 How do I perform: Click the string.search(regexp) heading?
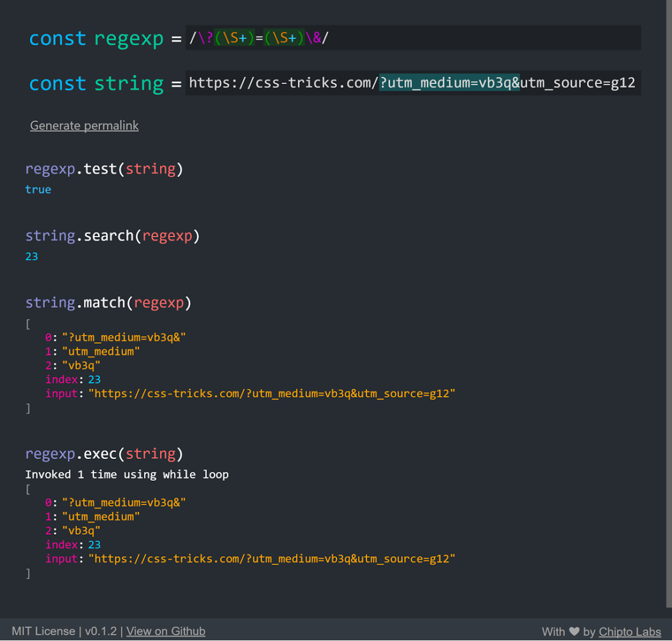113,236
